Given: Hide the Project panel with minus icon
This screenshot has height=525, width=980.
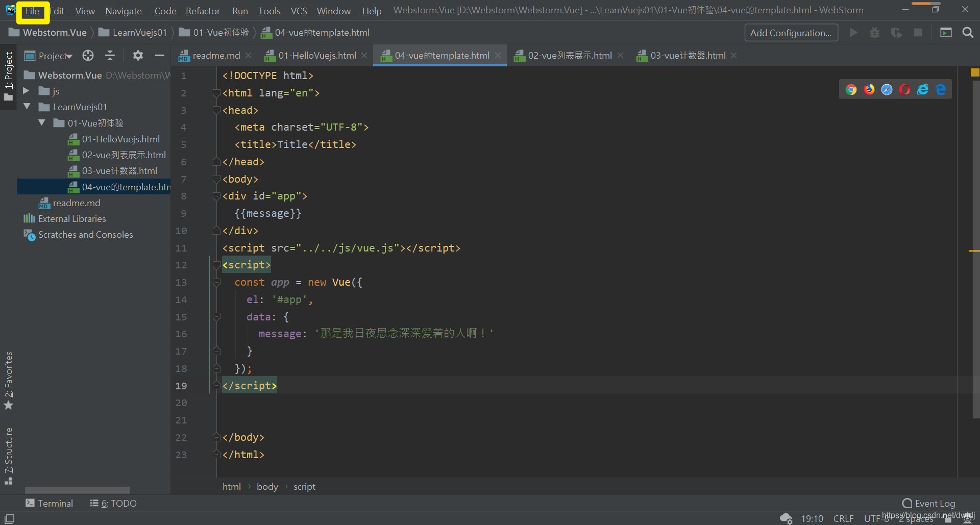Looking at the screenshot, I should click(x=159, y=55).
